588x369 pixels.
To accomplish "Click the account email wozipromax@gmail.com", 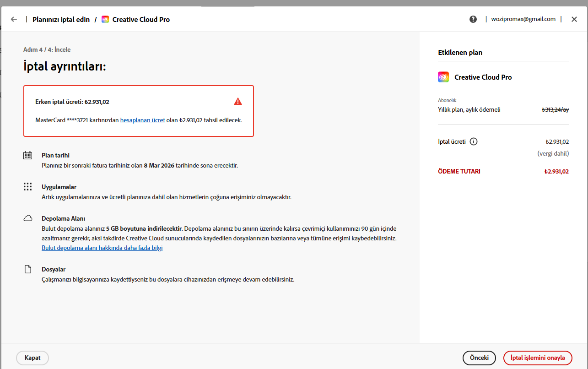I will (x=523, y=19).
